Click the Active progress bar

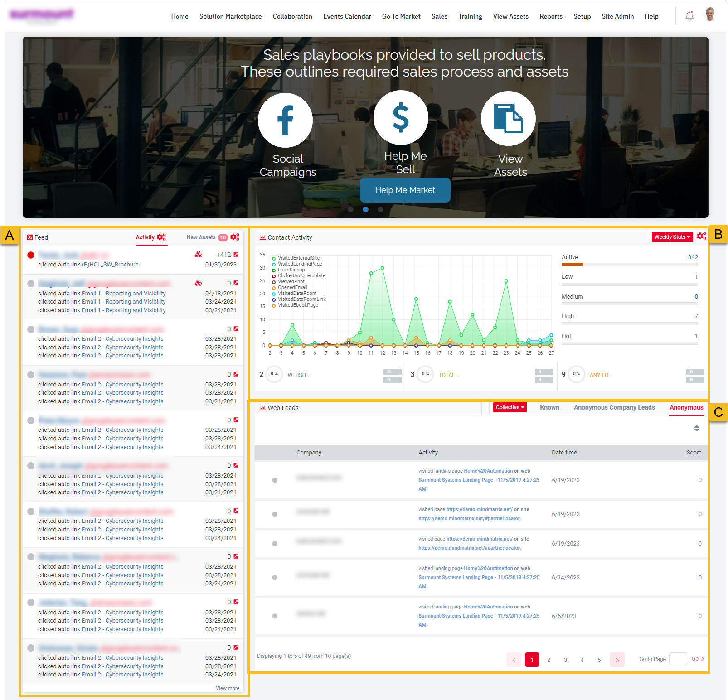pos(630,264)
